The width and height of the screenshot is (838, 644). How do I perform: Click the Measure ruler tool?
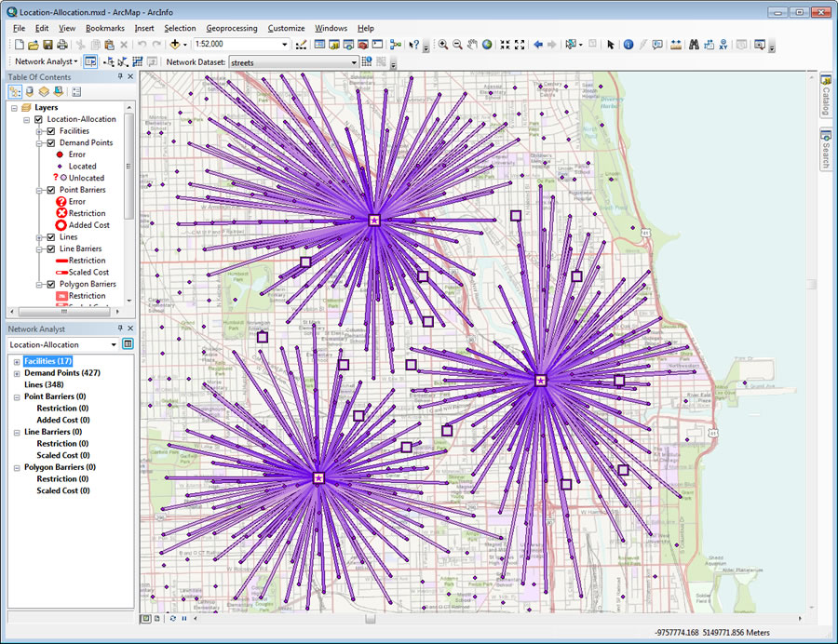tap(675, 45)
